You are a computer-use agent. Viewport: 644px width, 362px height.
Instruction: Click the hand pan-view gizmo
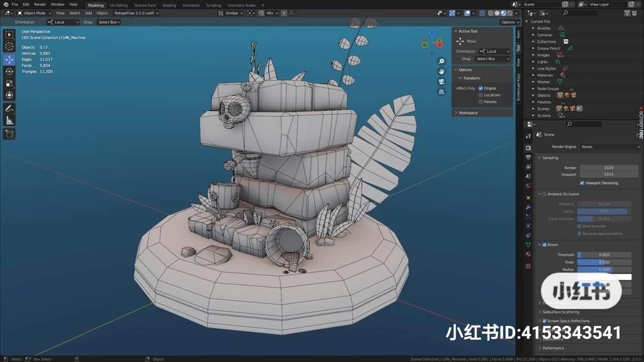(x=441, y=72)
